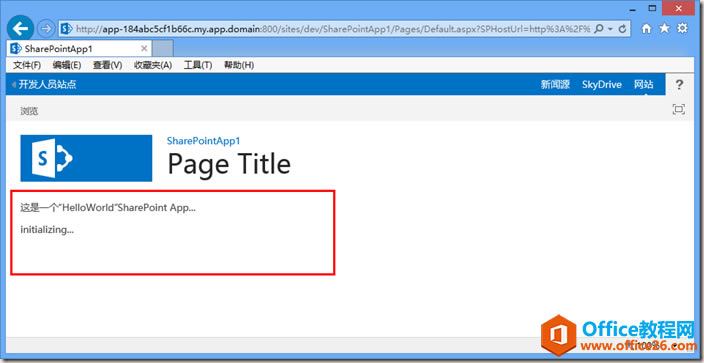704x363 pixels.
Task: Close the browser window
Action: click(x=679, y=8)
